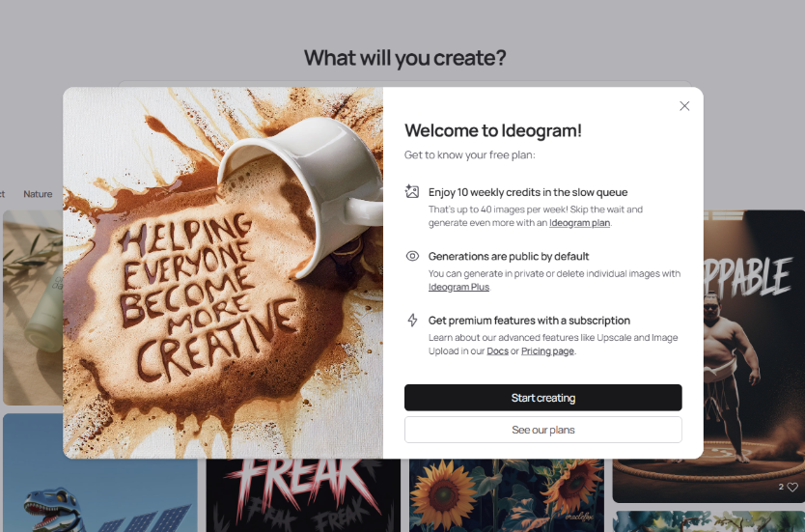Click the lightning bolt premium icon
The width and height of the screenshot is (805, 532).
[x=412, y=321]
